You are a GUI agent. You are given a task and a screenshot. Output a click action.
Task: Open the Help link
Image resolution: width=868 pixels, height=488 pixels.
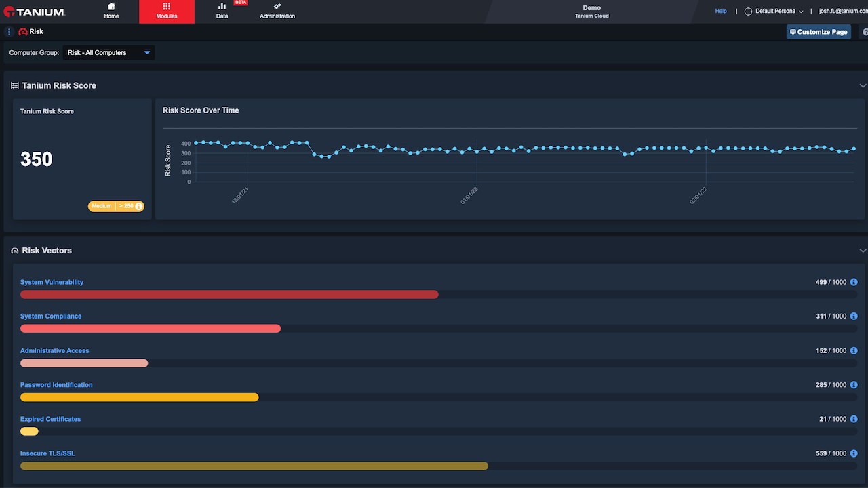tap(721, 12)
